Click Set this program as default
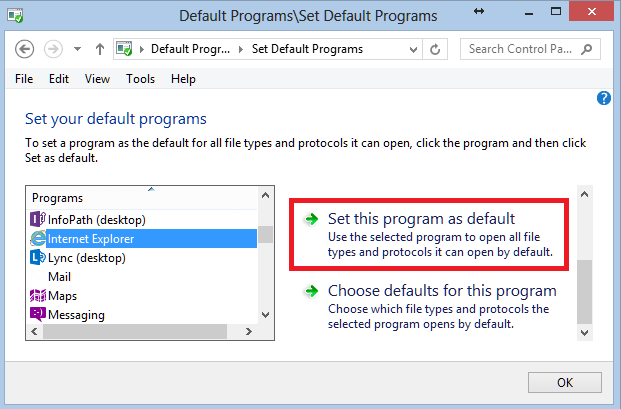The image size is (621, 409). (421, 219)
